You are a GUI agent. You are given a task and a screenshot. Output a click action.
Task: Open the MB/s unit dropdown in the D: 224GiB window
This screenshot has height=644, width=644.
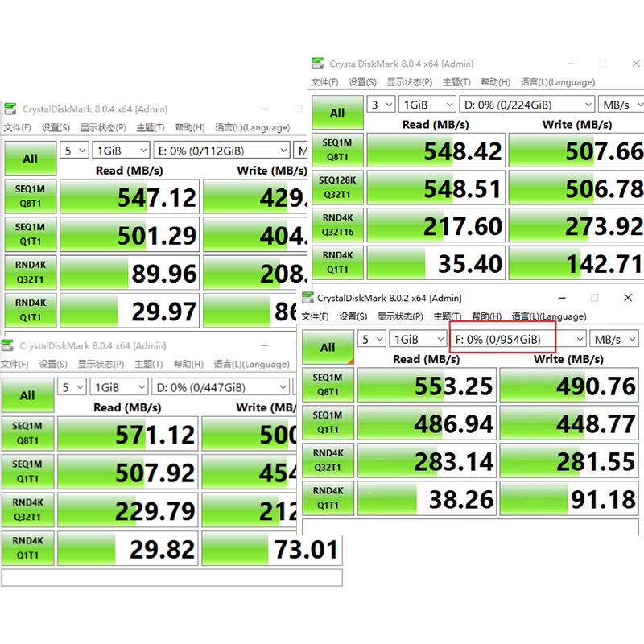point(621,105)
